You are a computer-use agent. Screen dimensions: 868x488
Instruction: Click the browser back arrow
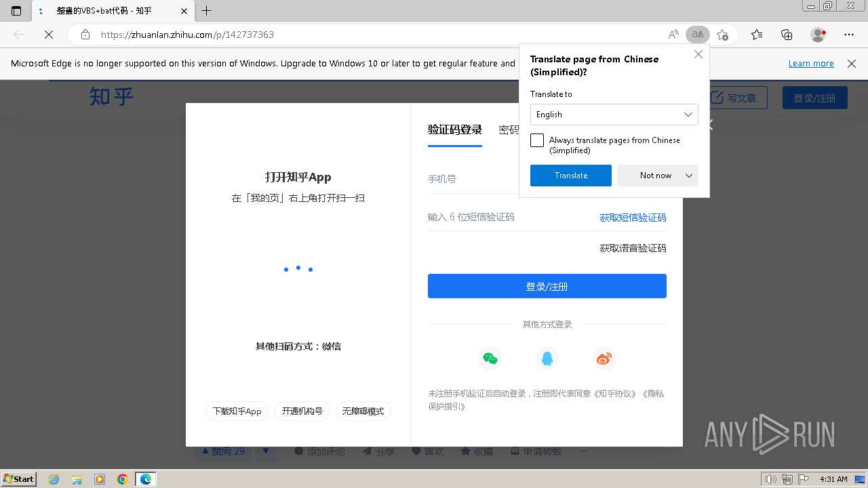click(19, 35)
